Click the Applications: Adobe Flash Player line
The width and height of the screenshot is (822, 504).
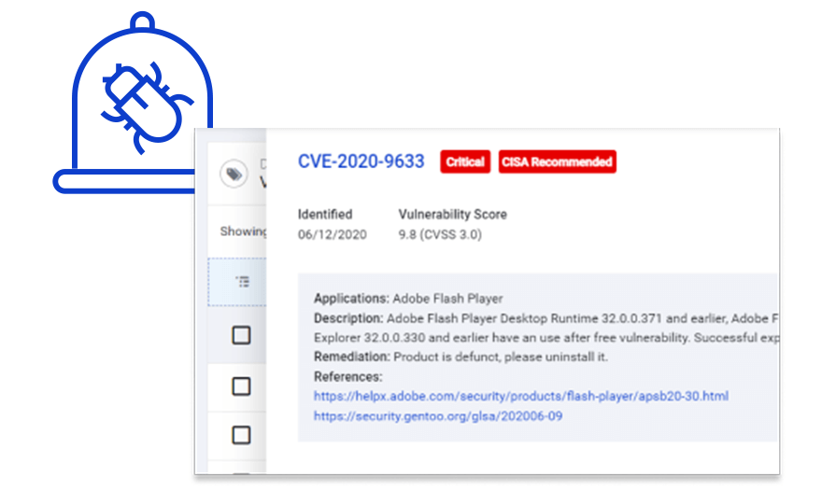click(407, 299)
